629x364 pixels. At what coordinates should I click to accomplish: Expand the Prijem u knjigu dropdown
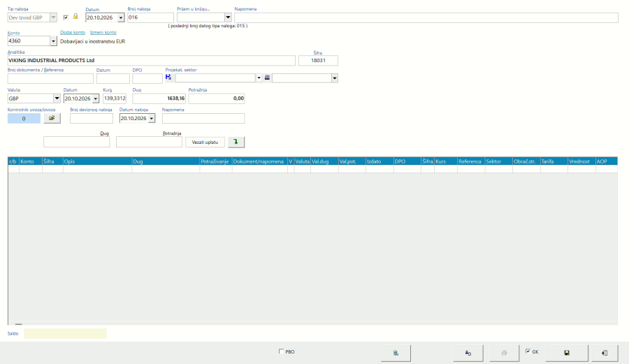[x=228, y=17]
